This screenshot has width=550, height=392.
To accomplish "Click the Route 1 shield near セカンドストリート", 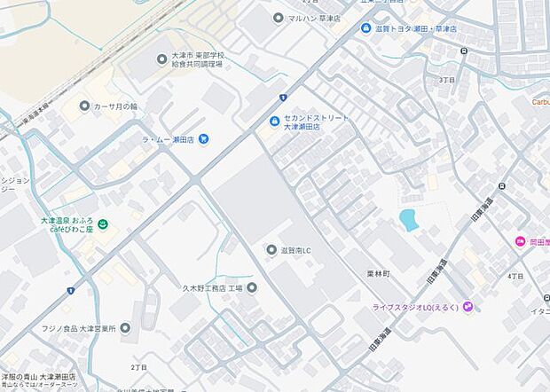I will (283, 98).
